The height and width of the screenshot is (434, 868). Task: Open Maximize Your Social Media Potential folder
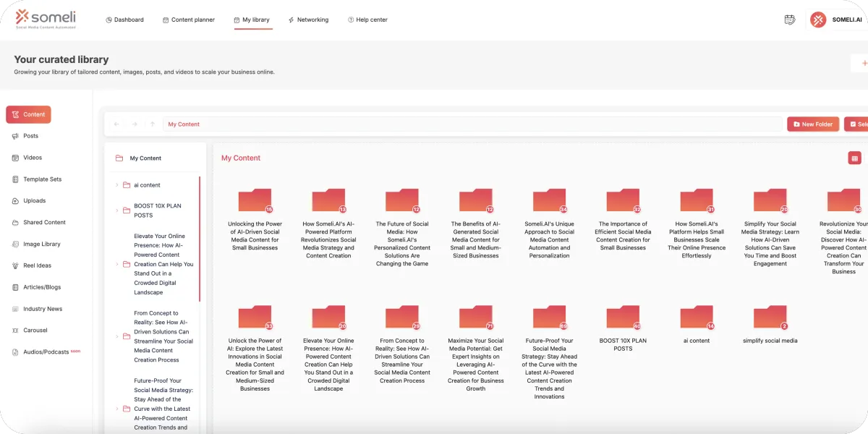pos(475,349)
